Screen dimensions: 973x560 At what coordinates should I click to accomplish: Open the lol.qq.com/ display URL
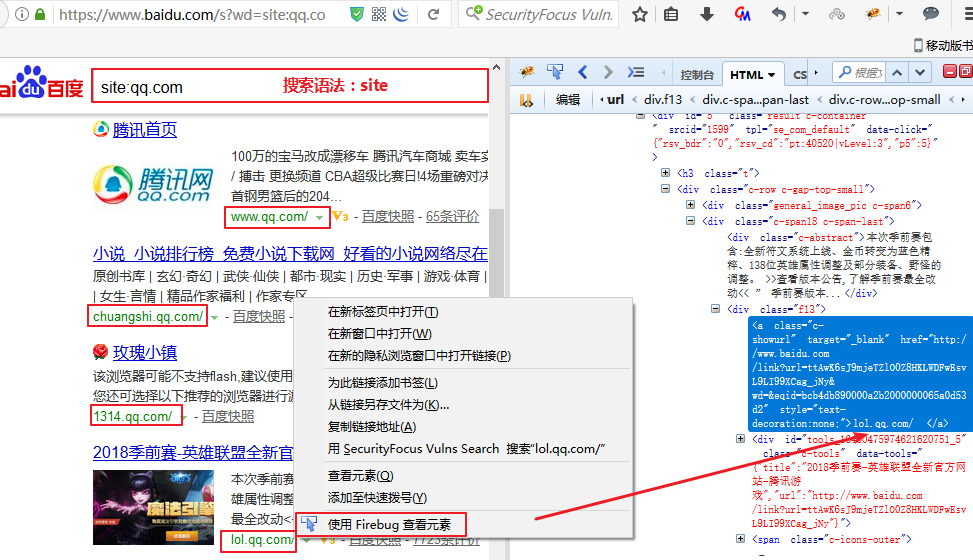click(x=261, y=540)
